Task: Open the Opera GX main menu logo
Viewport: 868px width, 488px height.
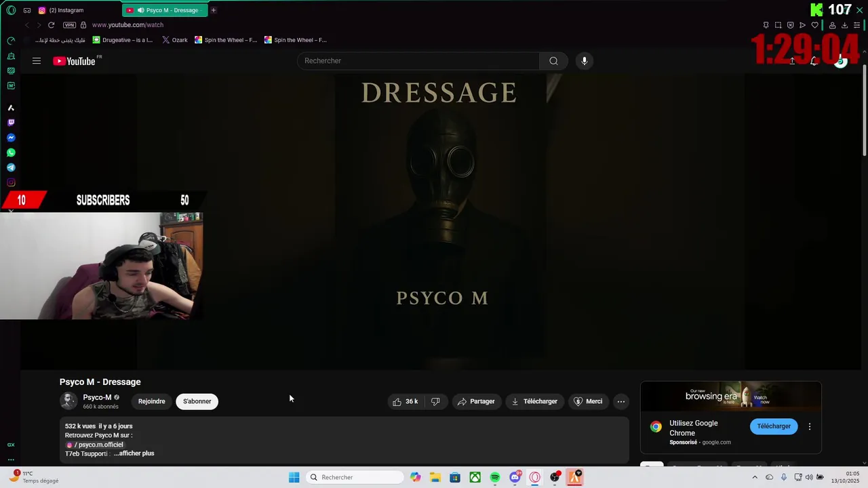Action: 11,10
